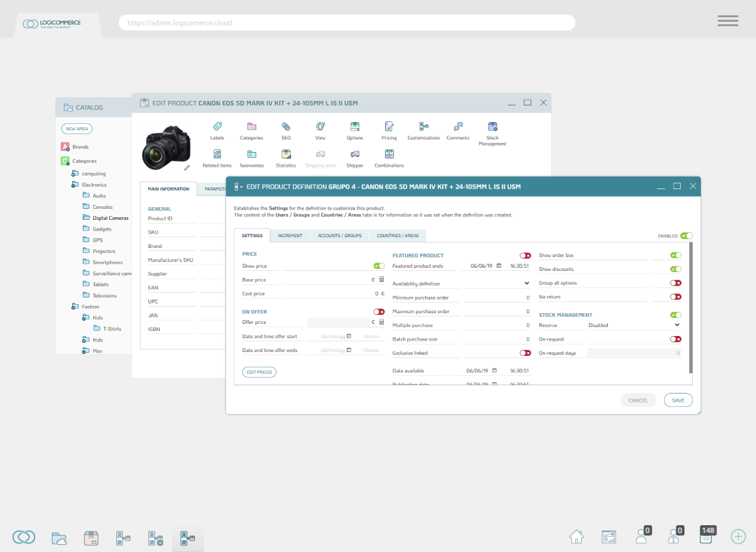Screen dimensions: 756x552
Task: Open the notifications icon showing 148
Action: pos(707,535)
